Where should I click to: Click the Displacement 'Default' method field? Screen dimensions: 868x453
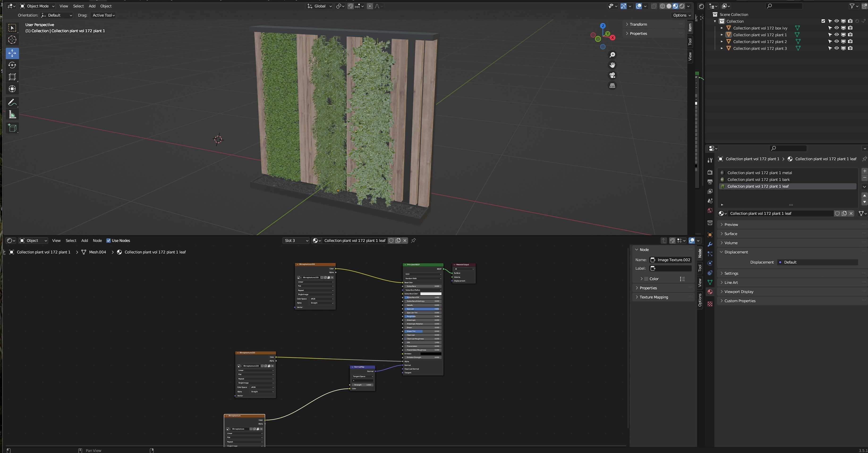[817, 262]
